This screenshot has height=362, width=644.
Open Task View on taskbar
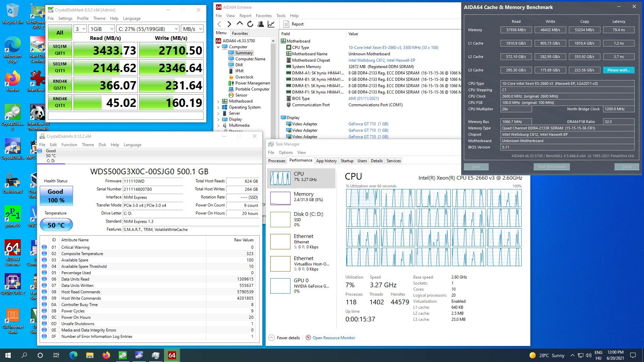pyautogui.click(x=56, y=355)
